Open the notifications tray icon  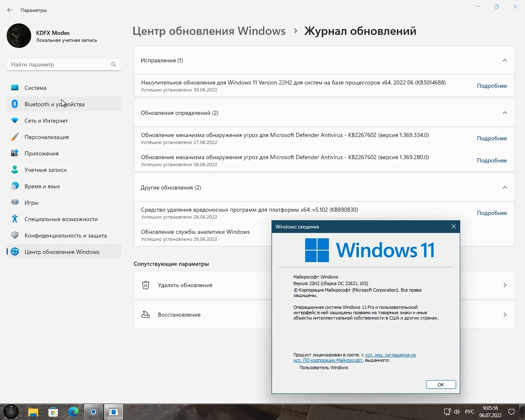[512, 412]
